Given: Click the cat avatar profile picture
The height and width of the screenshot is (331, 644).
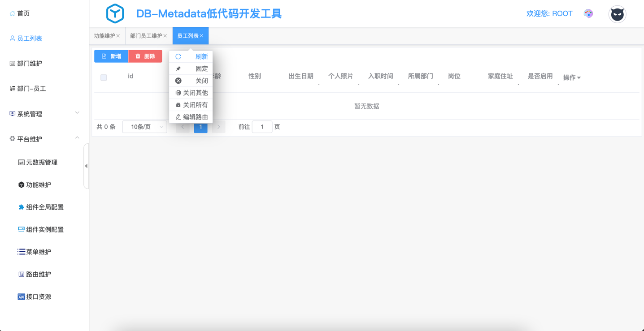Looking at the screenshot, I should click(617, 14).
